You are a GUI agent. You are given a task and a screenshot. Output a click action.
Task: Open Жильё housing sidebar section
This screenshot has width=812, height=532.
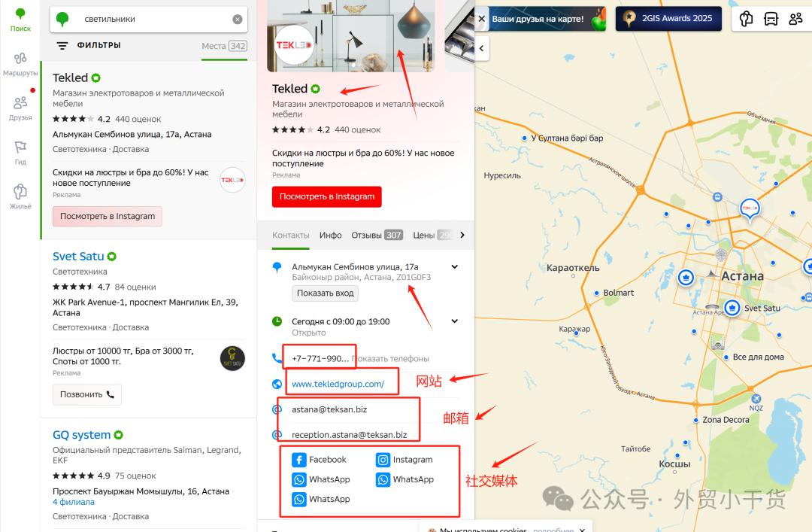[20, 197]
